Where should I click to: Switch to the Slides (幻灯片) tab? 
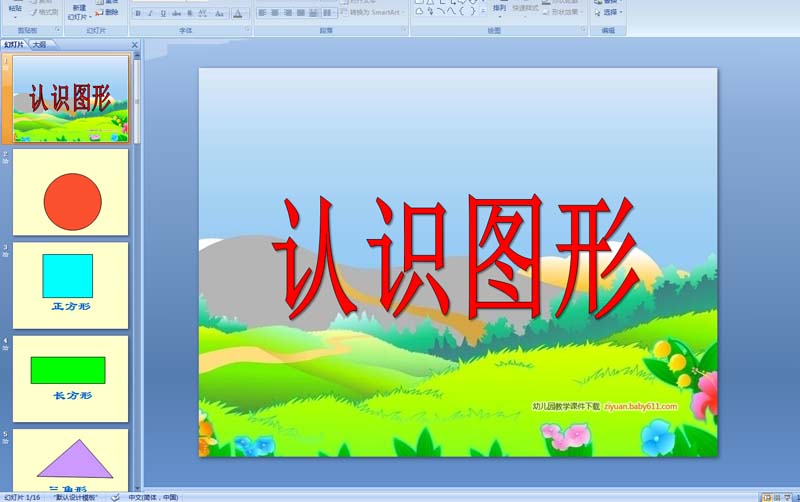(14, 45)
